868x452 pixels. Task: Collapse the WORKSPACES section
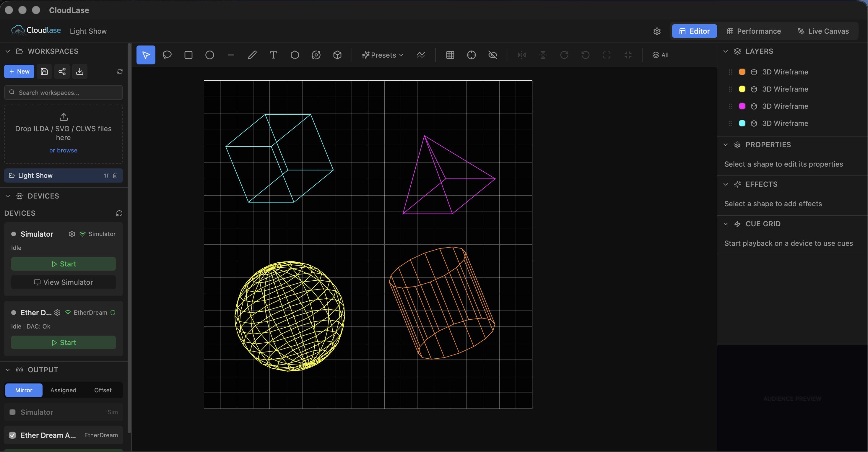coord(7,51)
